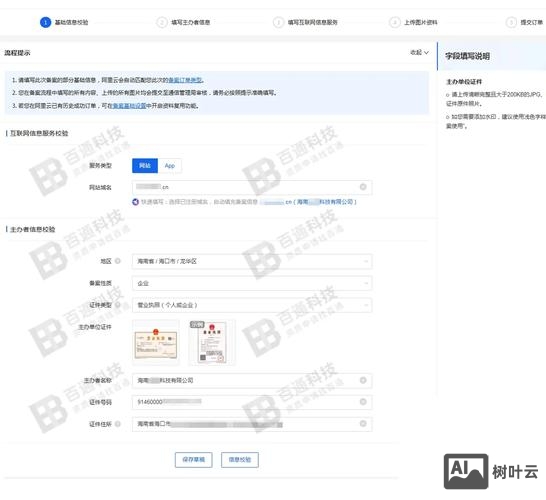Select App service type
The height and width of the screenshot is (500, 546).
tap(170, 166)
